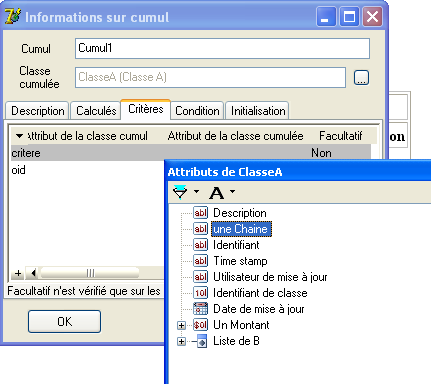Viewport: 431px width, 384px height.
Task: Click the calendar icon beside Date de mise à jour
Action: coord(201,309)
